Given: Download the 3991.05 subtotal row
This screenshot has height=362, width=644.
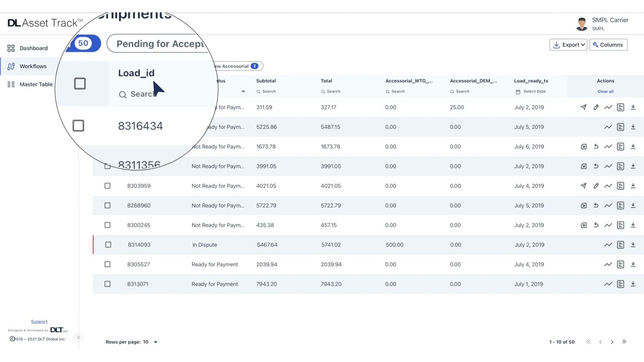Looking at the screenshot, I should [633, 166].
